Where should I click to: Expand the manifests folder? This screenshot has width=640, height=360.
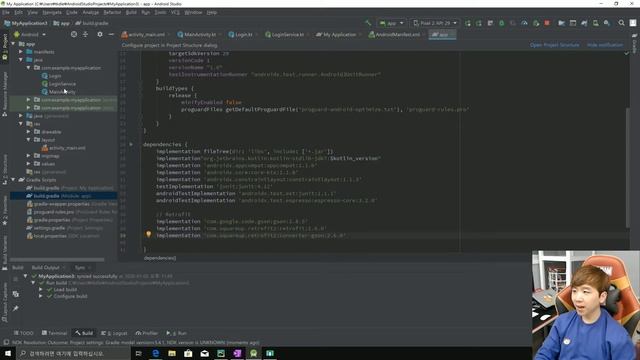[x=21, y=52]
